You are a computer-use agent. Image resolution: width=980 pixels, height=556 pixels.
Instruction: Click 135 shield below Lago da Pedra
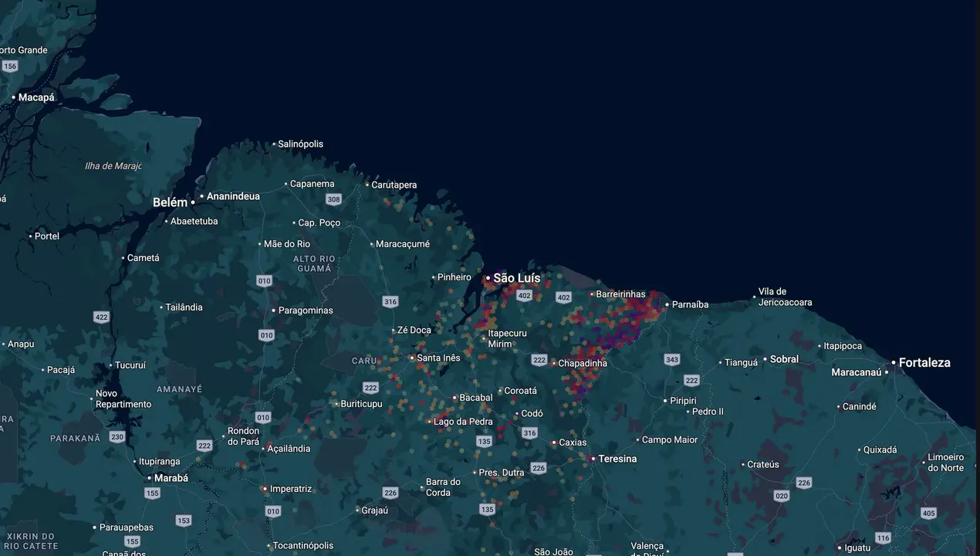coord(484,442)
